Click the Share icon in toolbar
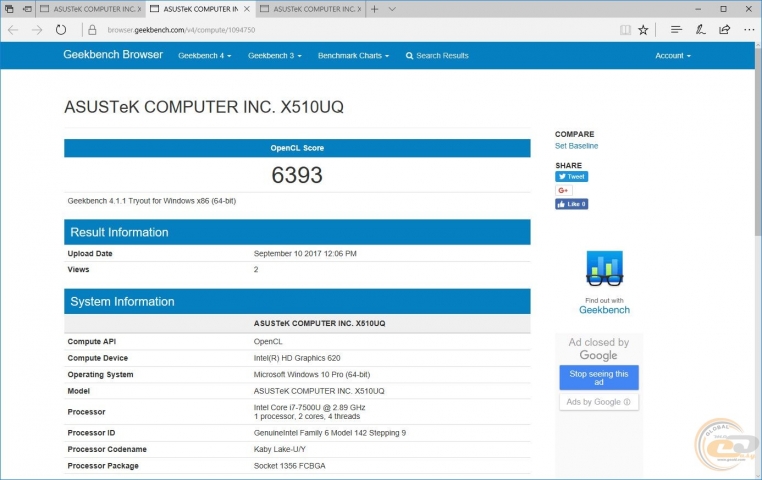Image resolution: width=762 pixels, height=480 pixels. click(x=725, y=30)
